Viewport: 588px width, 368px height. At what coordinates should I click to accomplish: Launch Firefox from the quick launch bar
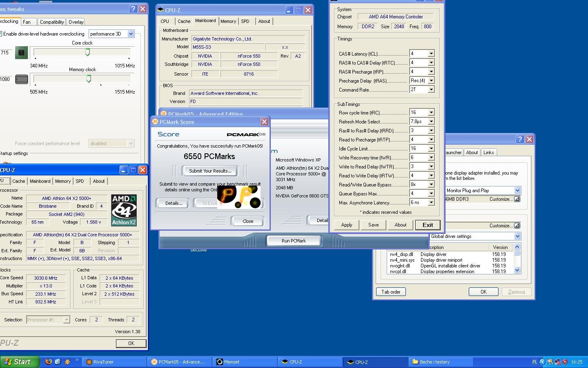49,361
